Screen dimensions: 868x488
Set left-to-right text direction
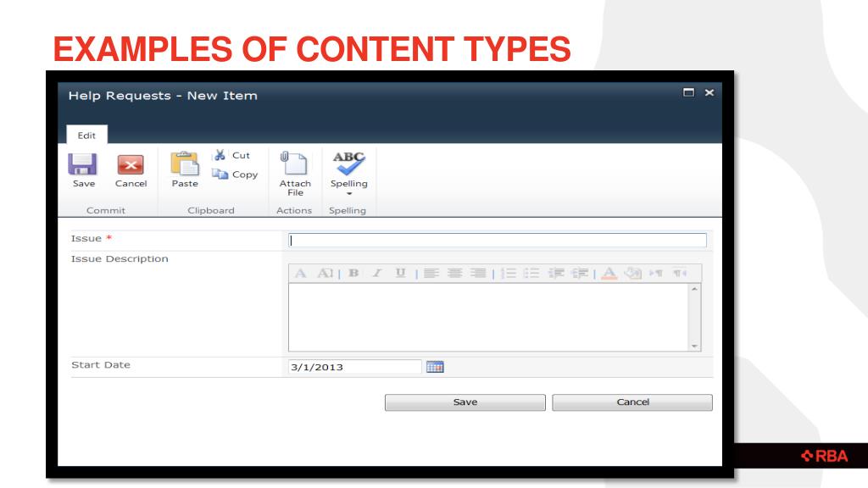pos(656,273)
